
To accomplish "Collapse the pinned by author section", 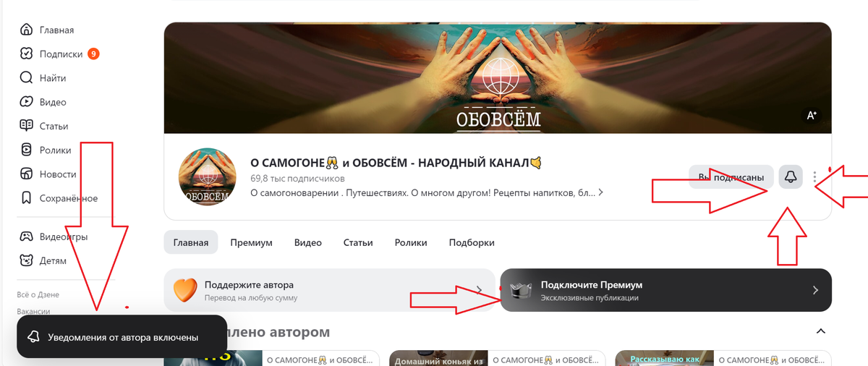I will (820, 331).
